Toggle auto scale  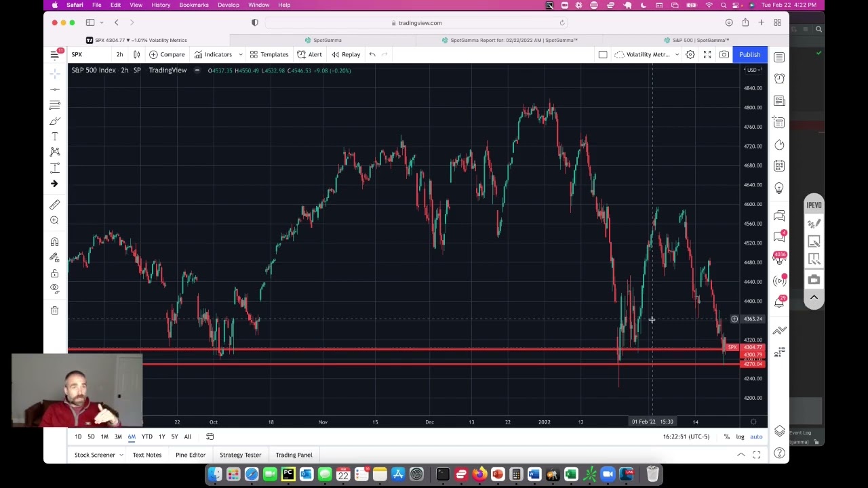[x=755, y=436]
